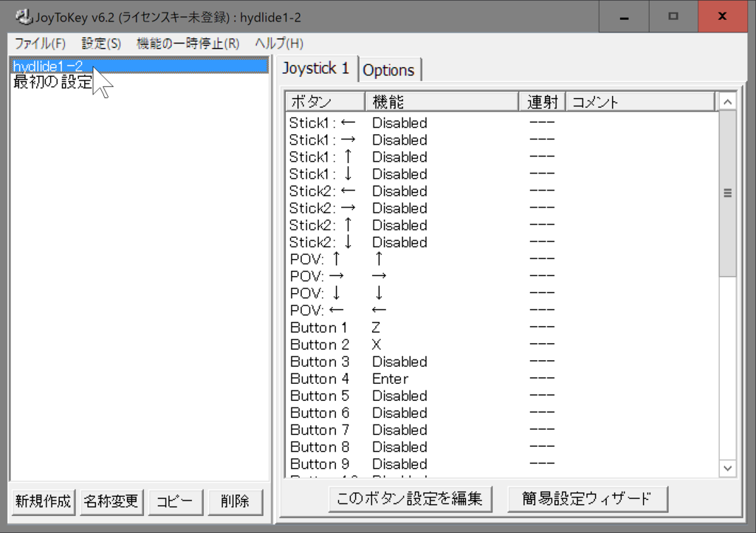756x533 pixels.
Task: Select the Button 2 row
Action: pyautogui.click(x=501, y=345)
